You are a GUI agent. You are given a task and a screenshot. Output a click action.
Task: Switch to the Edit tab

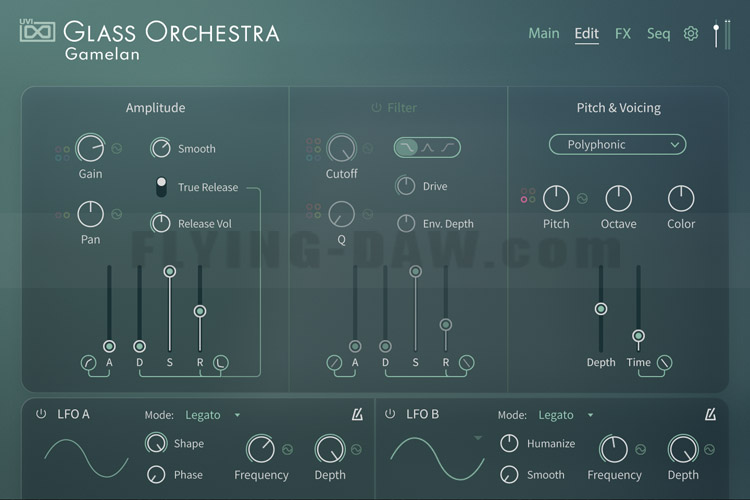pos(586,33)
